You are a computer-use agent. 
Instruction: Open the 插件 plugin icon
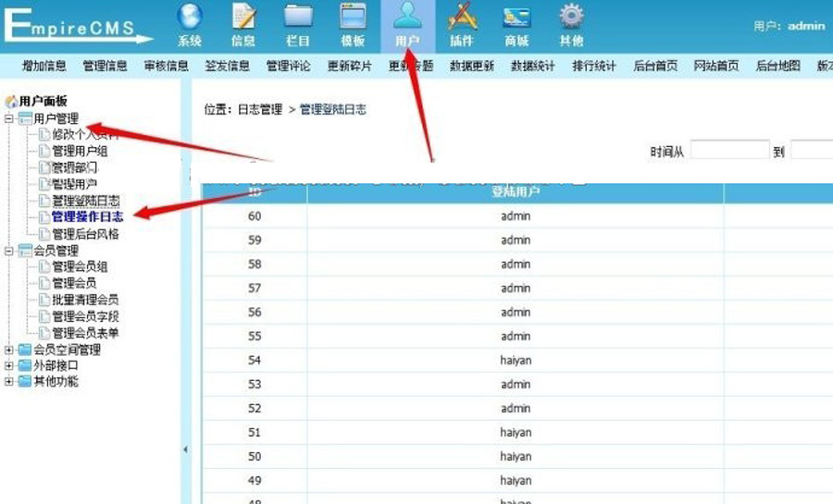[462, 17]
